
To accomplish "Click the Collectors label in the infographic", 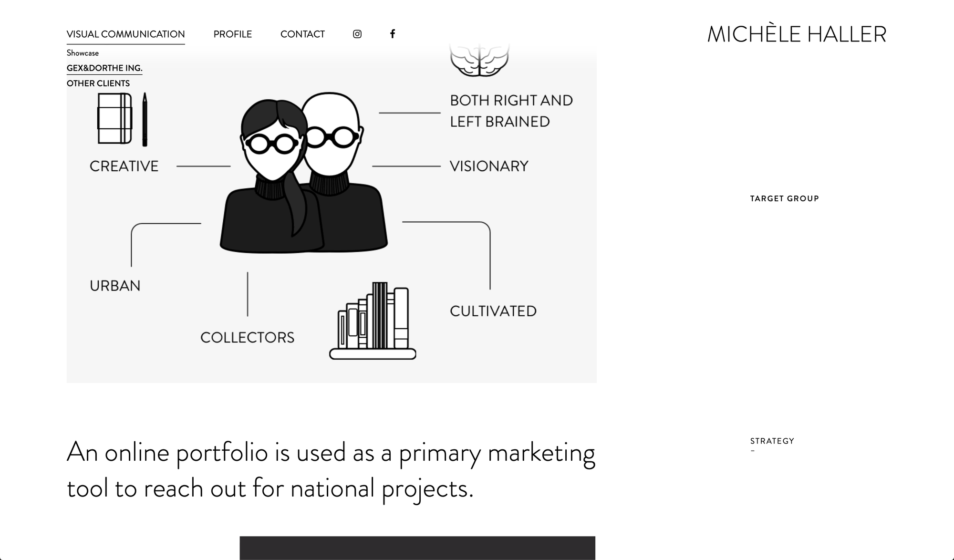I will [247, 337].
